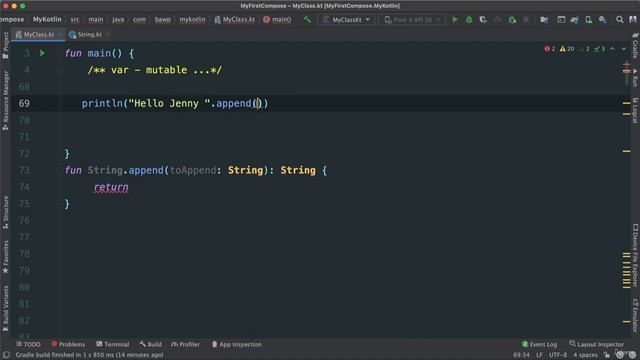
Task: Click Gradle build finished status message
Action: [89, 355]
